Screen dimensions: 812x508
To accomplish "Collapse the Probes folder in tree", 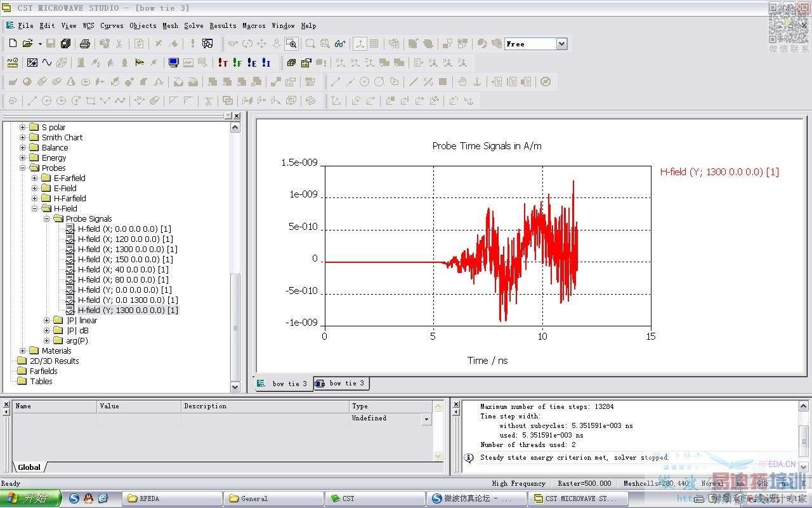I will [23, 168].
